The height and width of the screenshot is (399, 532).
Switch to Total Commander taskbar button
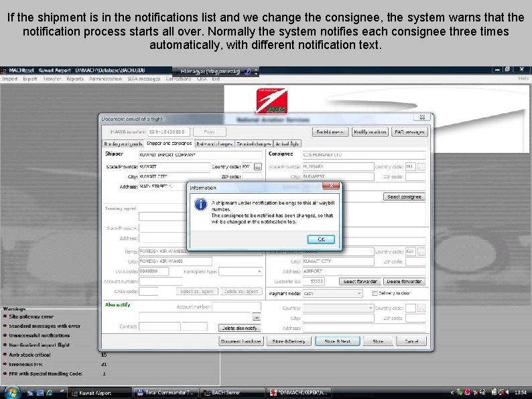pyautogui.click(x=165, y=393)
